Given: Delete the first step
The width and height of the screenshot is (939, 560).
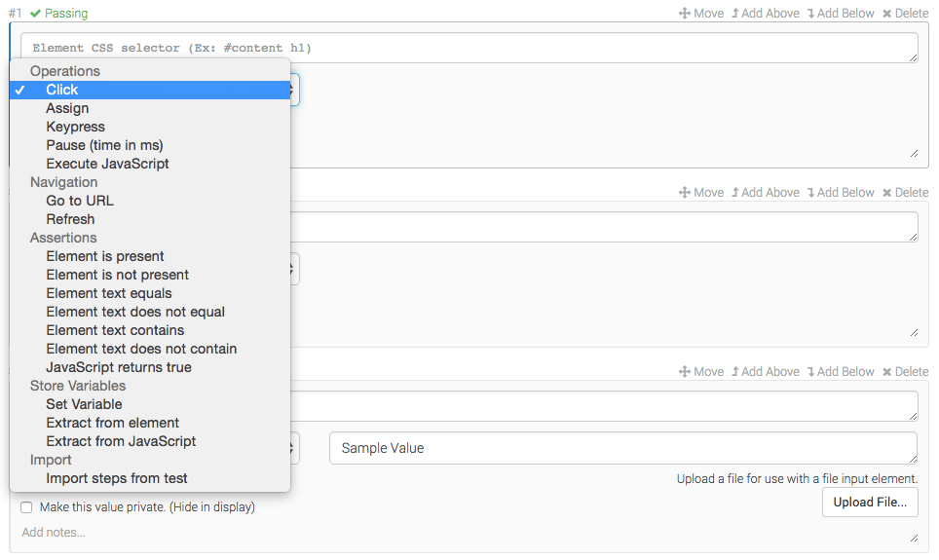Looking at the screenshot, I should point(887,14).
